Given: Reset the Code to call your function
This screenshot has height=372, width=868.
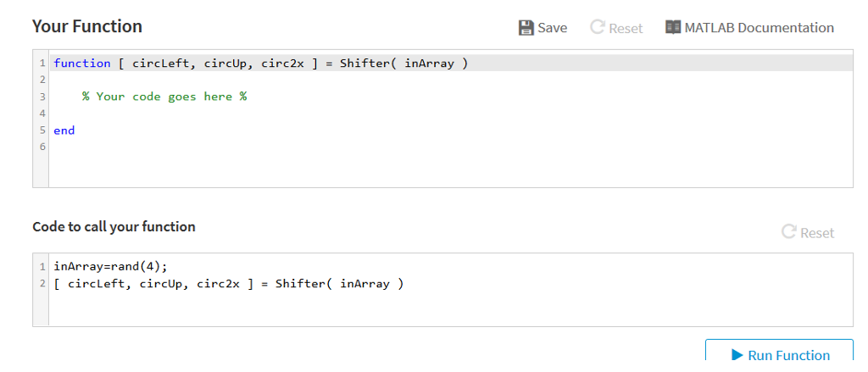Looking at the screenshot, I should pyautogui.click(x=808, y=232).
